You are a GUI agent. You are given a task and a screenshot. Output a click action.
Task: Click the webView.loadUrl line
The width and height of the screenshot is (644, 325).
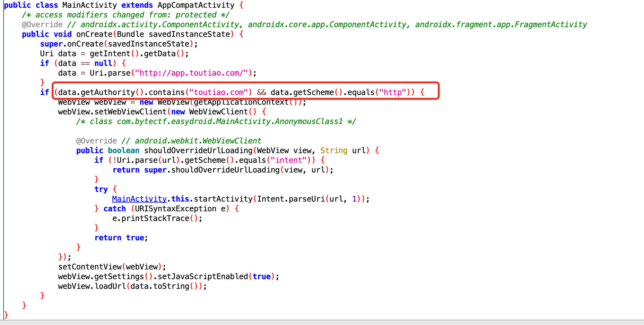132,286
